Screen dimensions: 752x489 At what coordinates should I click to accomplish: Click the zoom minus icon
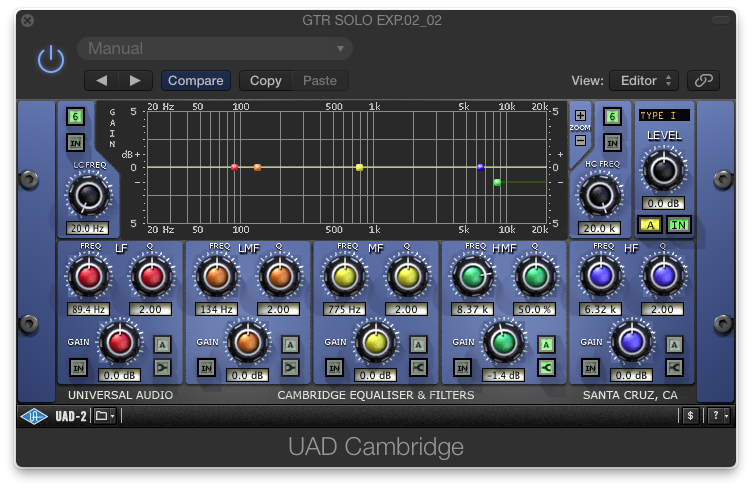580,140
